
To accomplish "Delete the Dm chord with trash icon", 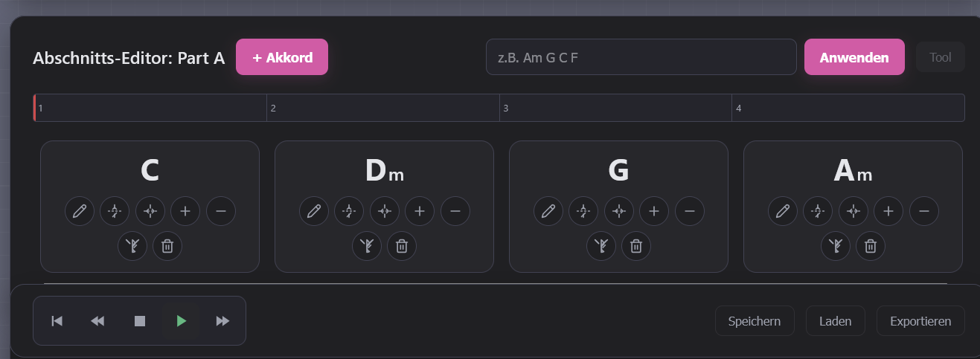I will 402,246.
